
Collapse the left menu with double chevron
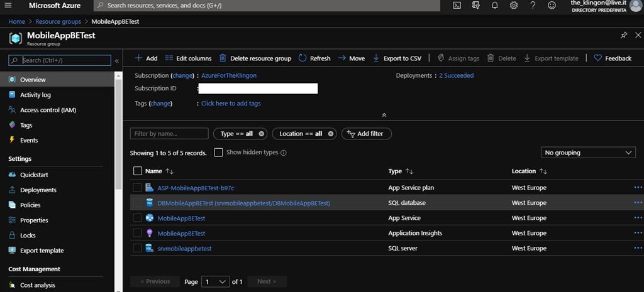click(116, 61)
